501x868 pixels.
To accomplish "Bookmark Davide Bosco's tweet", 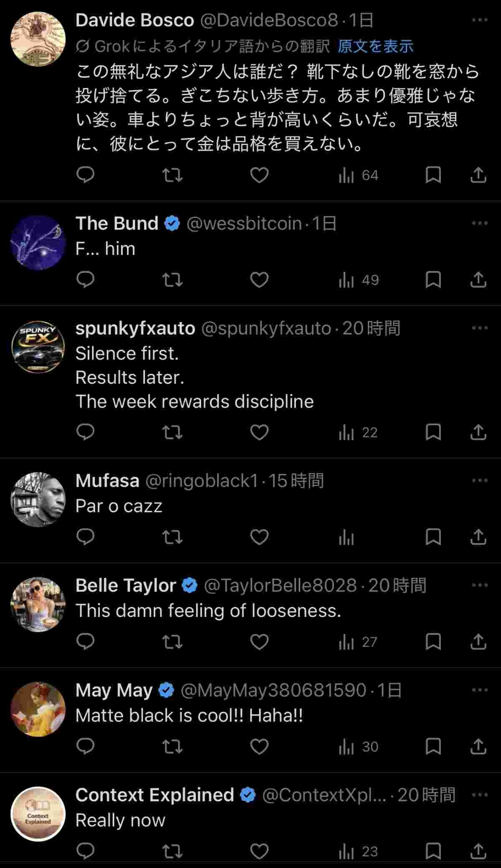I will tap(433, 175).
